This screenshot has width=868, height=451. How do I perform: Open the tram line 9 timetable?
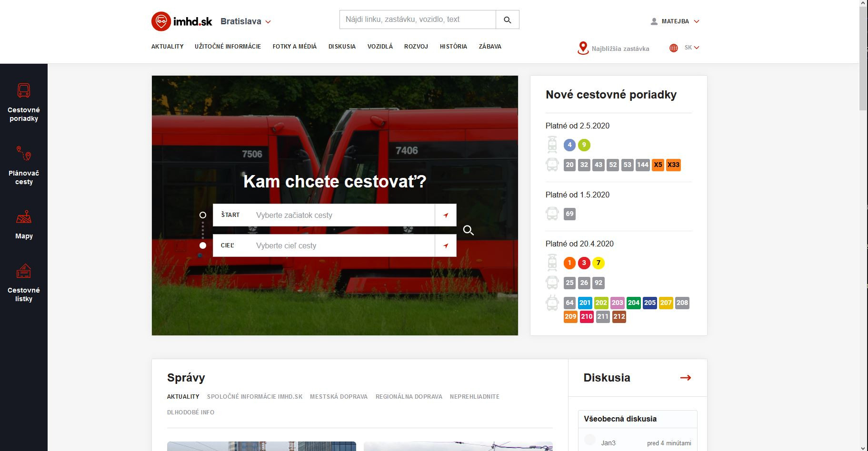pyautogui.click(x=584, y=145)
